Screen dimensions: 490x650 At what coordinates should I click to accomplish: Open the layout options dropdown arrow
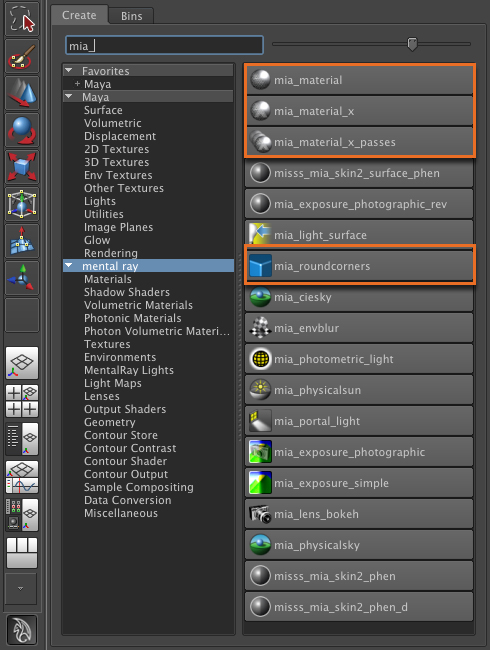20,589
